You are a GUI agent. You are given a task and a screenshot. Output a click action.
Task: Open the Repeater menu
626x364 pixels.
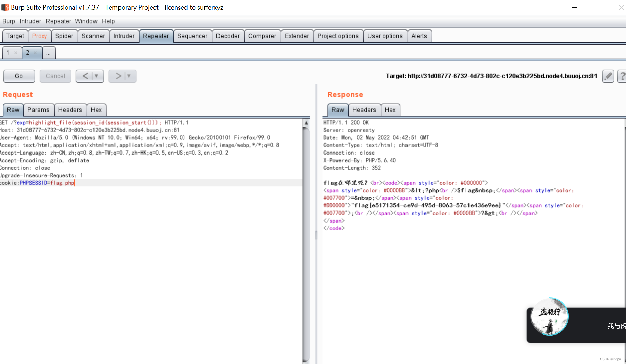tap(58, 21)
